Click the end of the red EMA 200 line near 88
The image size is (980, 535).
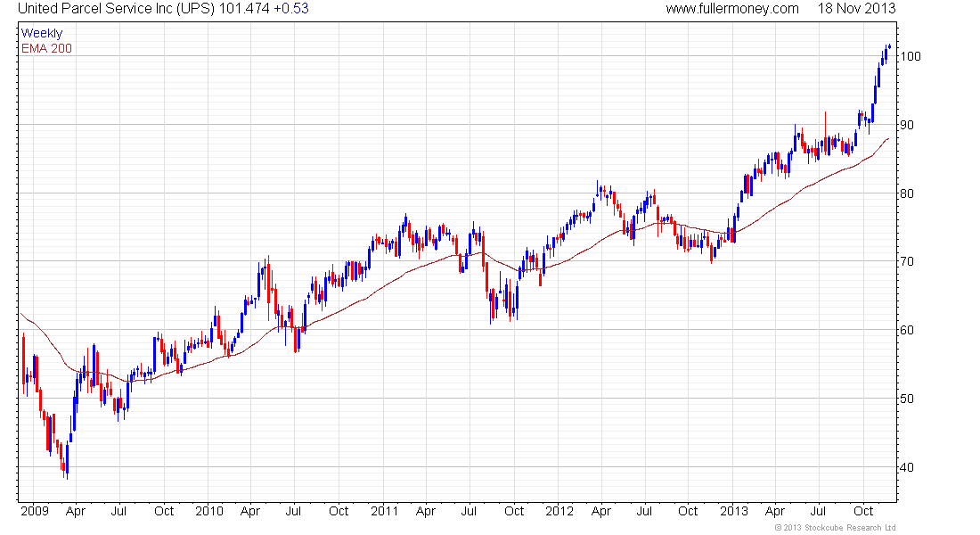coord(887,139)
